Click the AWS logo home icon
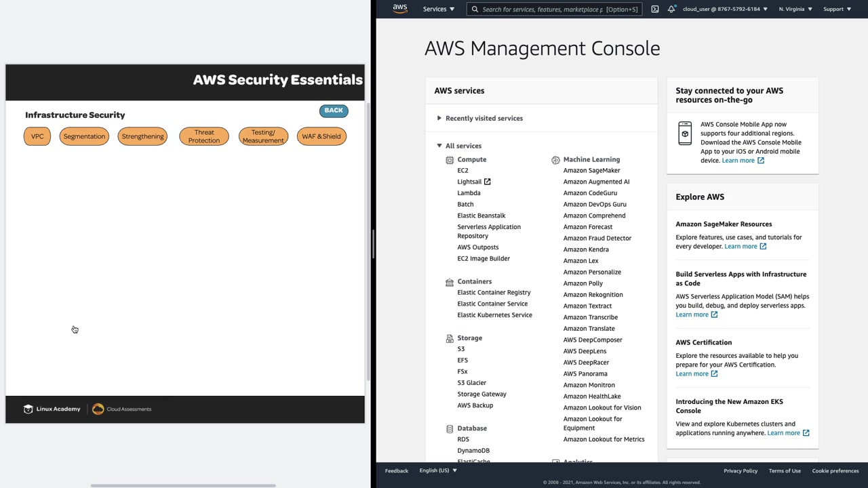The width and height of the screenshot is (868, 488). click(x=400, y=9)
